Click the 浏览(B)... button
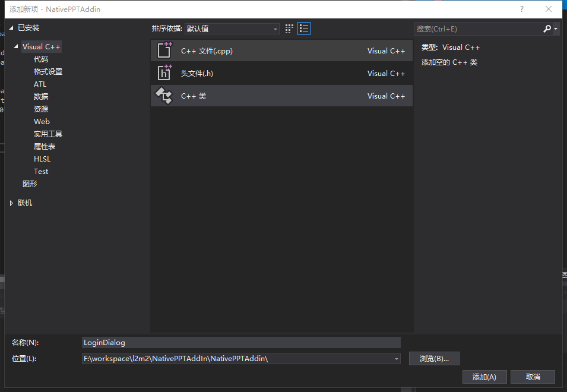The width and height of the screenshot is (567, 392). [x=434, y=358]
